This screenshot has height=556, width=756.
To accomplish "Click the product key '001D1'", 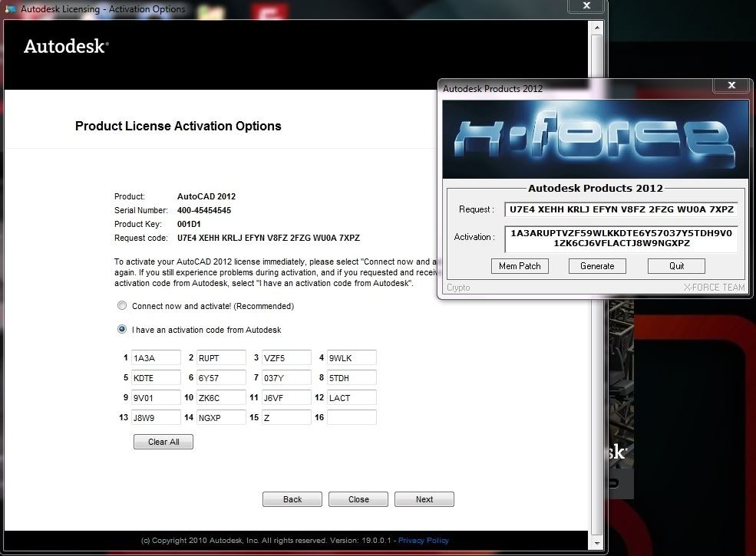I will (x=189, y=224).
